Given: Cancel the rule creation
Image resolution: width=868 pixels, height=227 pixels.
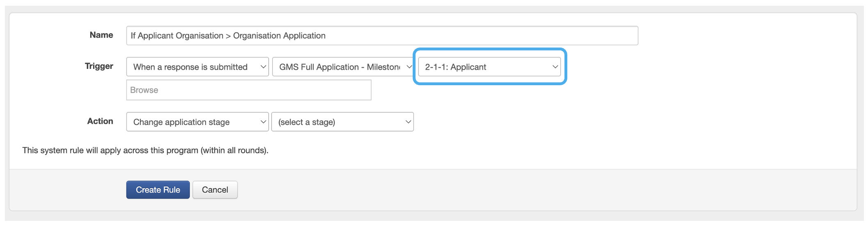Looking at the screenshot, I should [x=215, y=190].
